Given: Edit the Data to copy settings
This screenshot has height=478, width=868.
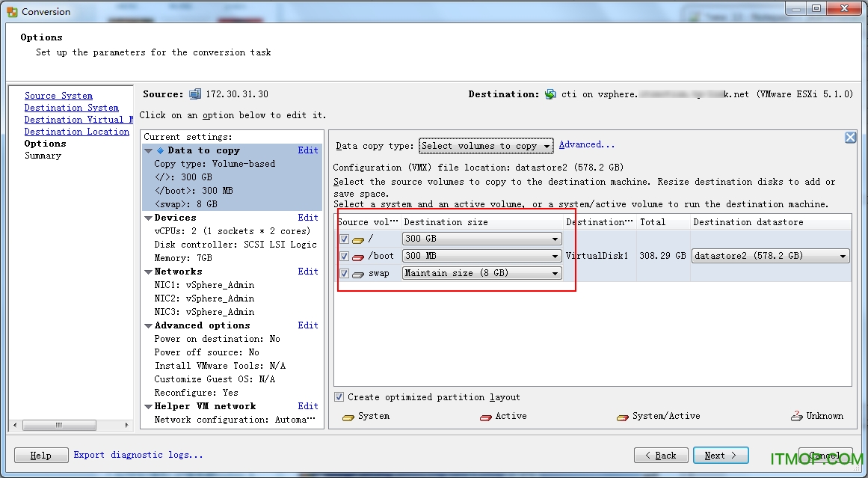Looking at the screenshot, I should 308,150.
